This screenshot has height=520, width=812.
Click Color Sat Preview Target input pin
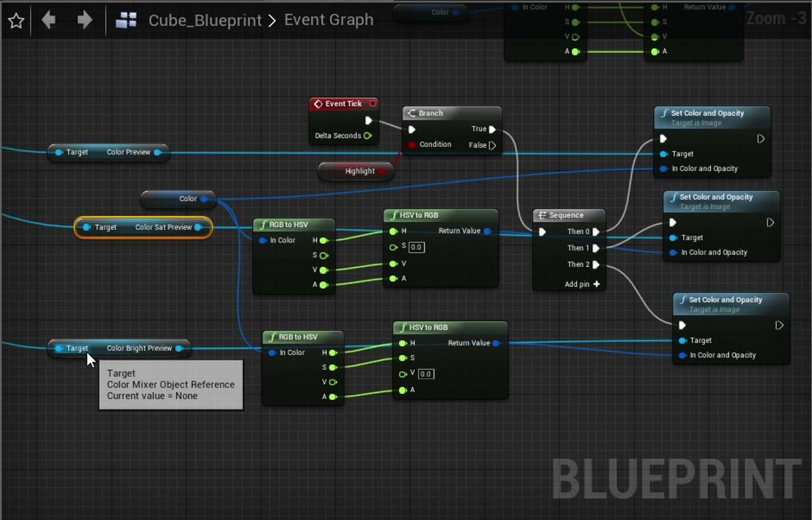[x=86, y=227]
